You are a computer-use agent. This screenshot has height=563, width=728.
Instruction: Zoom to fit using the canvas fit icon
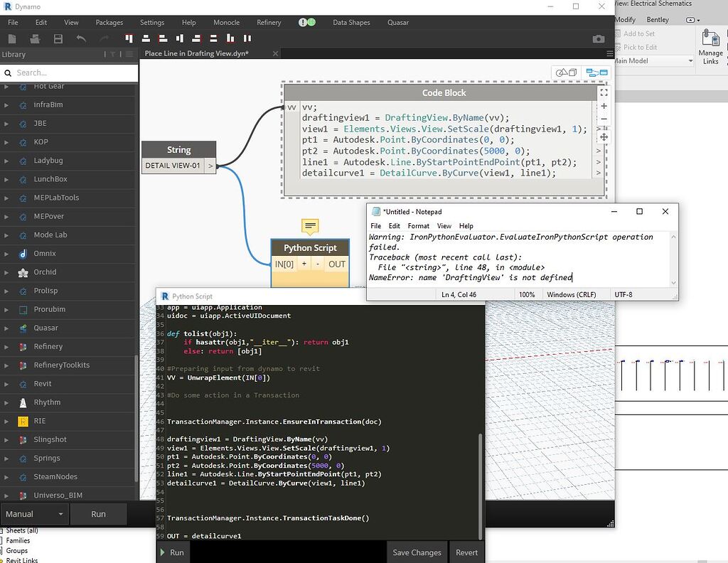tap(604, 92)
